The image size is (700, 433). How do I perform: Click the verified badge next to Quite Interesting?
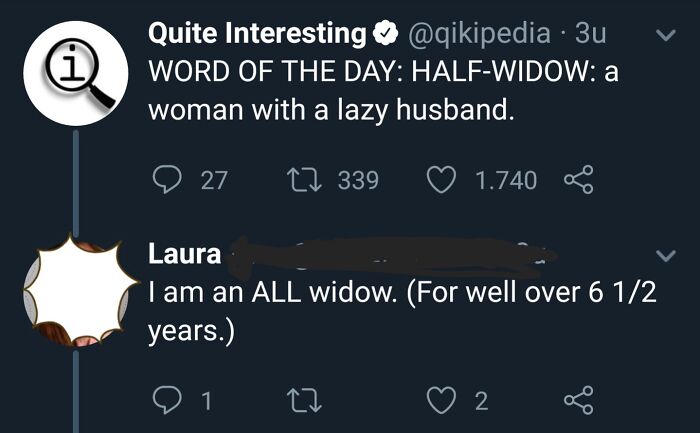click(383, 34)
